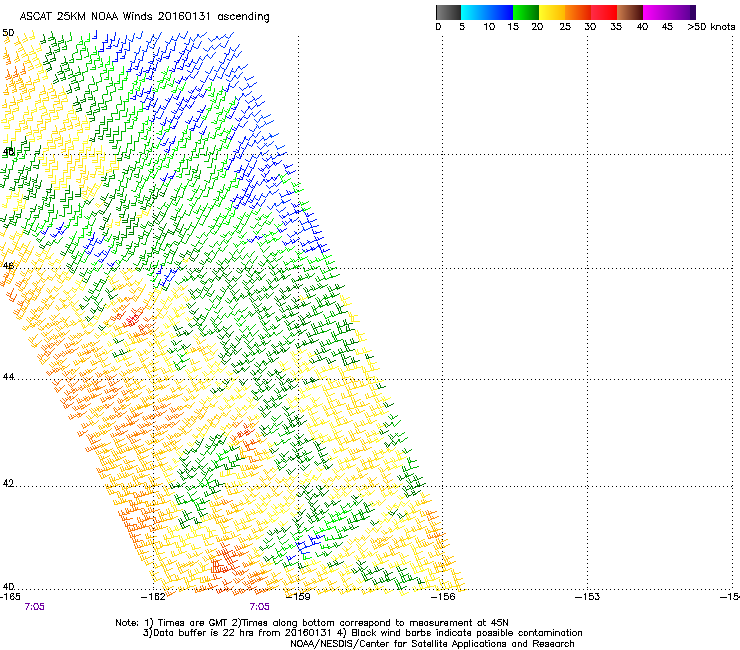
Task: Pick the green 15-20 knots legend segment
Action: click(x=526, y=12)
